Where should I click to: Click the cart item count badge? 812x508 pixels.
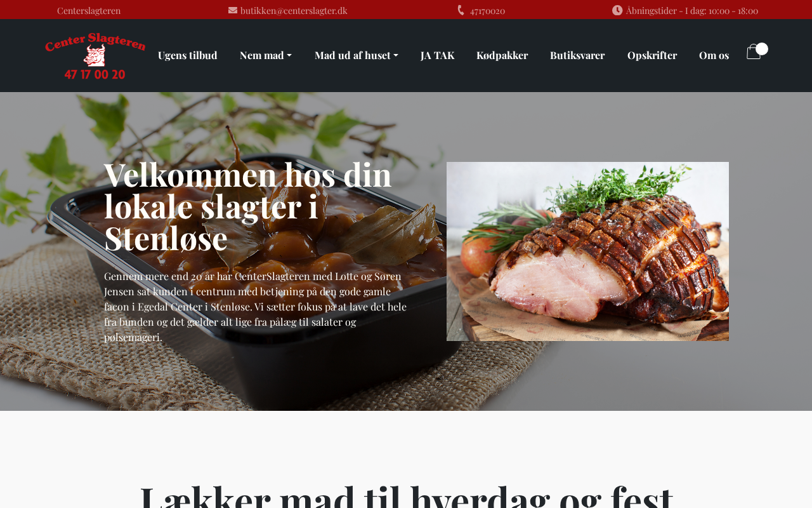coord(762,49)
